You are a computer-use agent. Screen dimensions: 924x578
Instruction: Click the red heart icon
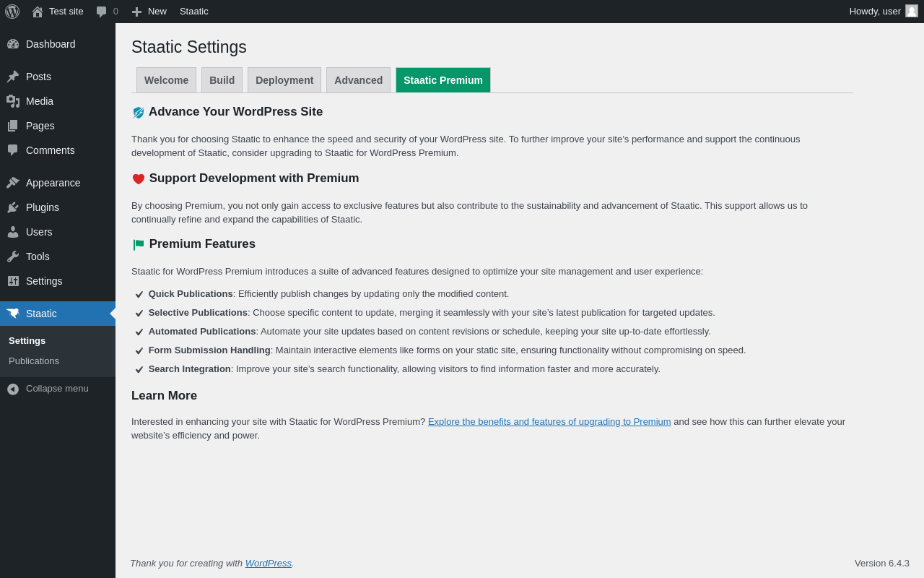(139, 179)
